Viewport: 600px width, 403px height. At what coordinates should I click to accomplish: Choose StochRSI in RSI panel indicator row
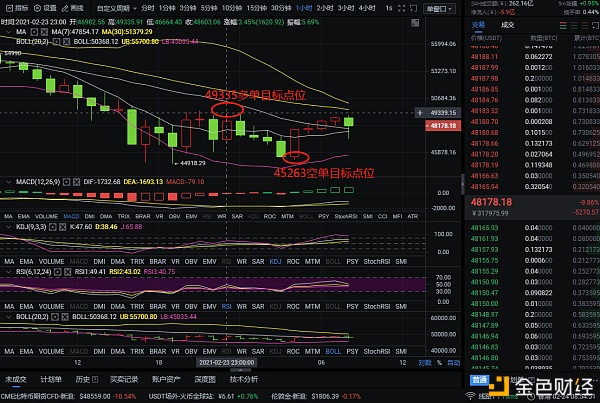pos(377,306)
